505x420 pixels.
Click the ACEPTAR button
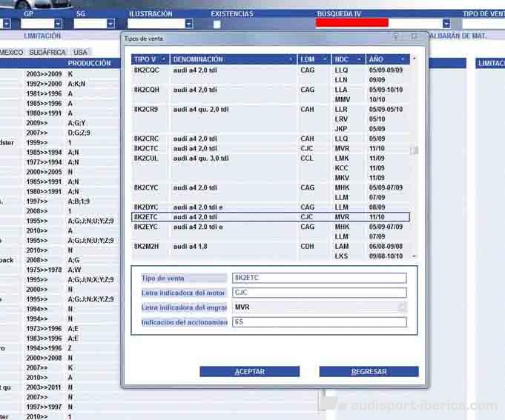point(249,371)
